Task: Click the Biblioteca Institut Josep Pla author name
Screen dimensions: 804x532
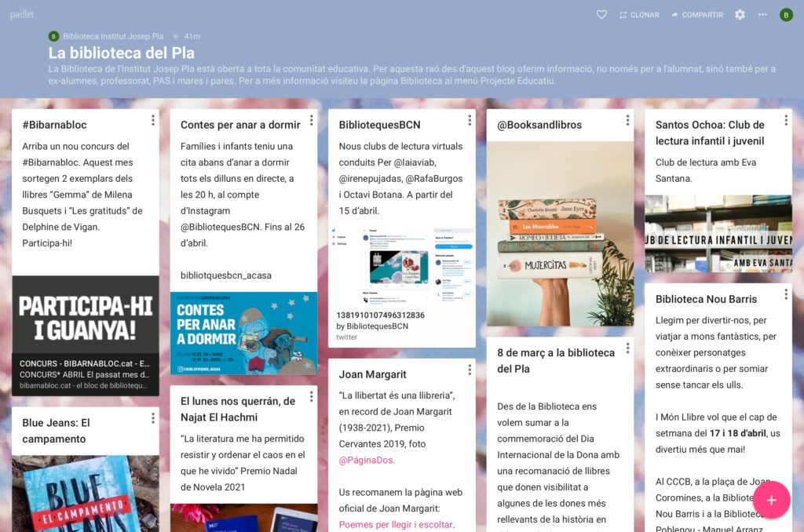Action: [x=113, y=36]
